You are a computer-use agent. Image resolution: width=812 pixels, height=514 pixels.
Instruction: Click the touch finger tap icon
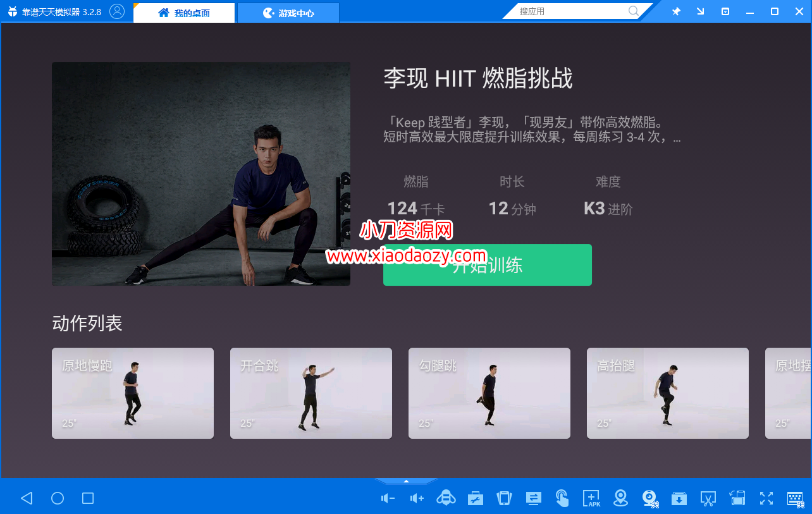coord(562,498)
